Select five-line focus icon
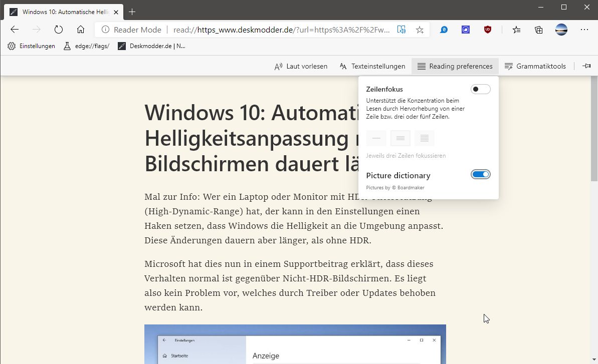598x364 pixels. [x=425, y=138]
